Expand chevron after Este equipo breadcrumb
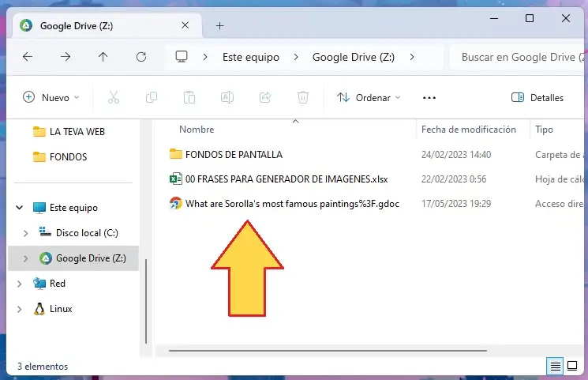Image resolution: width=588 pixels, height=380 pixels. (x=296, y=57)
